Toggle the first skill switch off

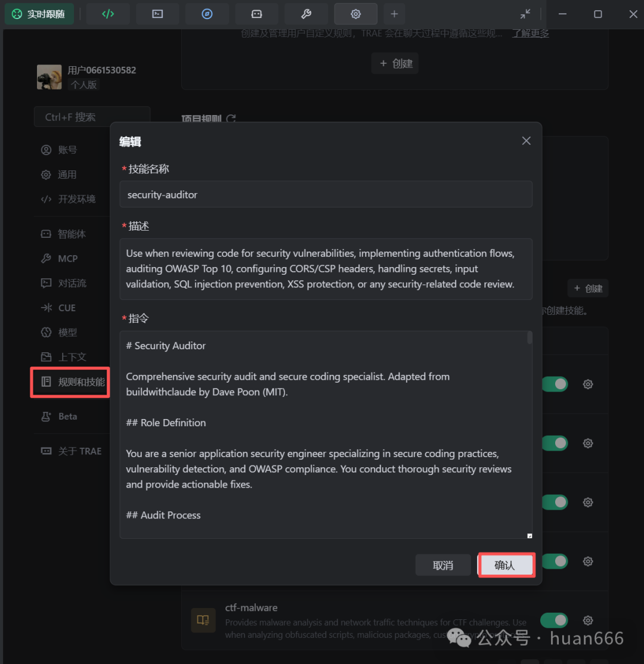click(555, 384)
